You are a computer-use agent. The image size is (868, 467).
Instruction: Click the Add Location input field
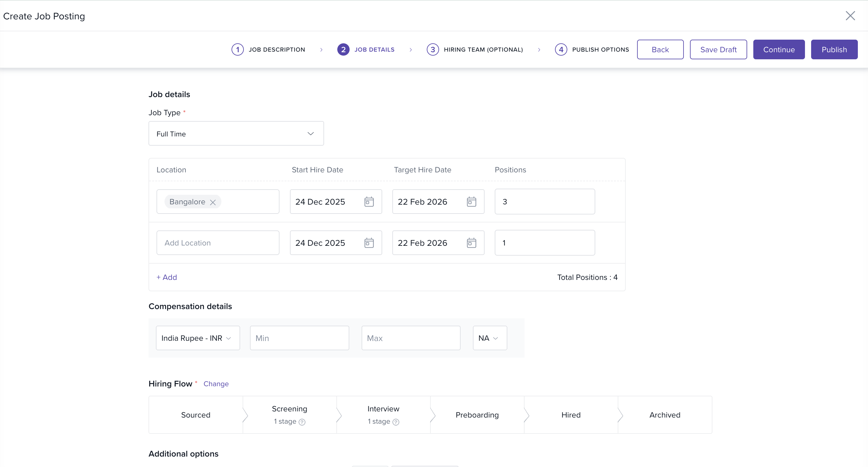[x=218, y=243]
